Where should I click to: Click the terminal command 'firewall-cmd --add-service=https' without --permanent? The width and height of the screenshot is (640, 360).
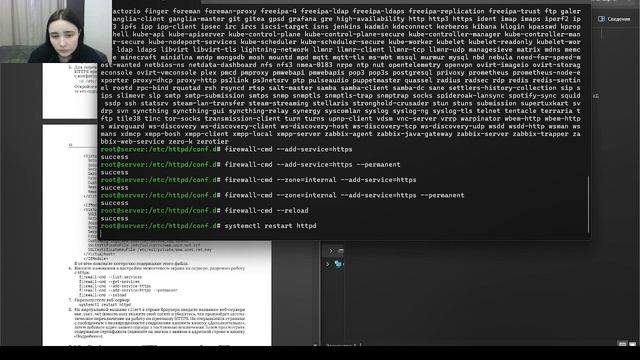tap(288, 149)
